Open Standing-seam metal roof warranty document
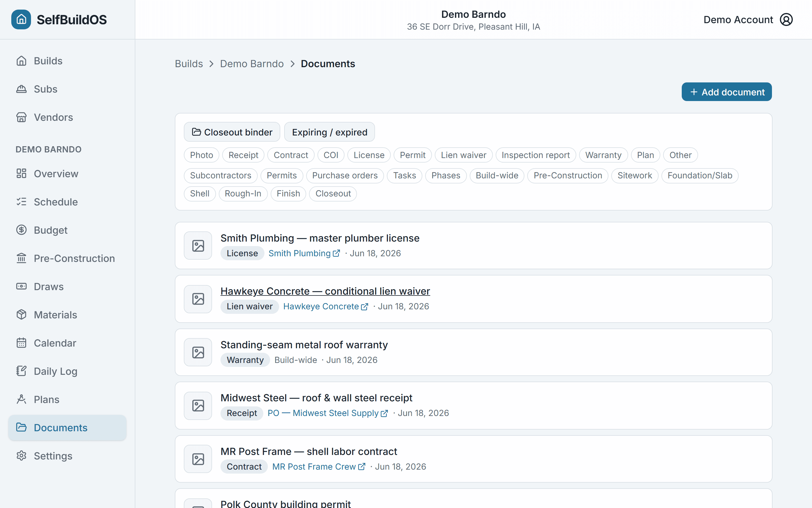812x508 pixels. [304, 345]
